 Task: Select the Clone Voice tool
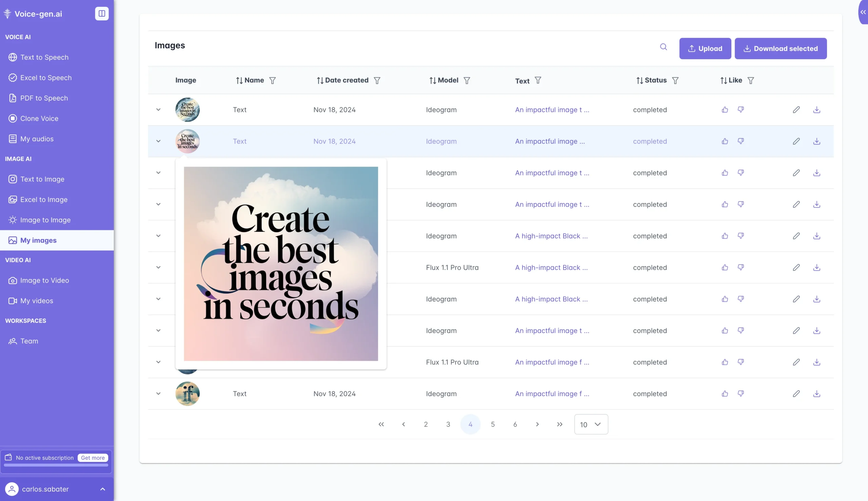click(39, 118)
